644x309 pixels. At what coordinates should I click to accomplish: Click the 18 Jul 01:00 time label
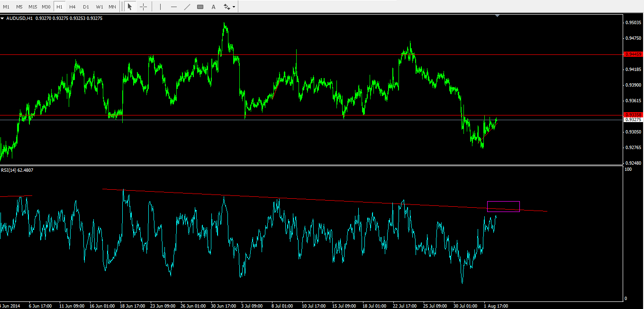(375, 306)
